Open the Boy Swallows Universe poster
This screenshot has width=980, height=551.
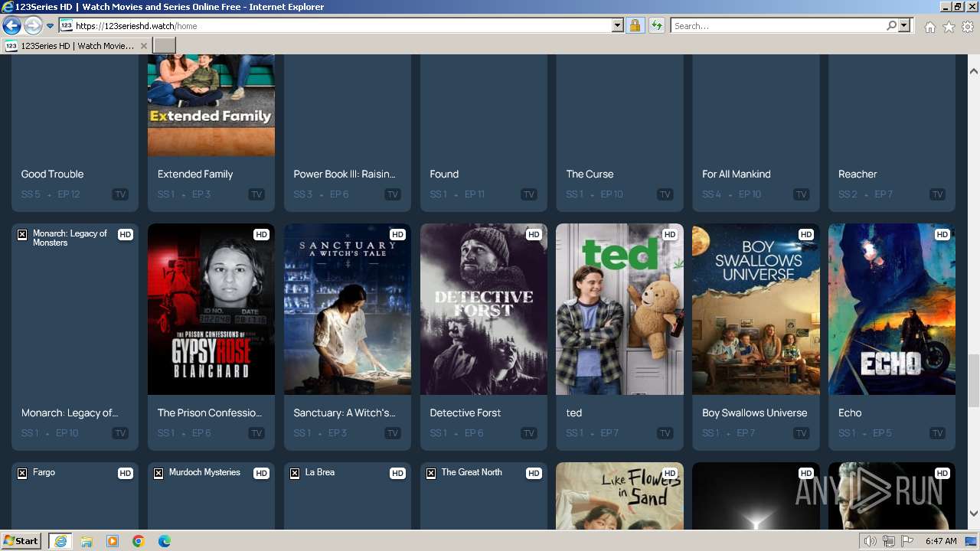(756, 309)
